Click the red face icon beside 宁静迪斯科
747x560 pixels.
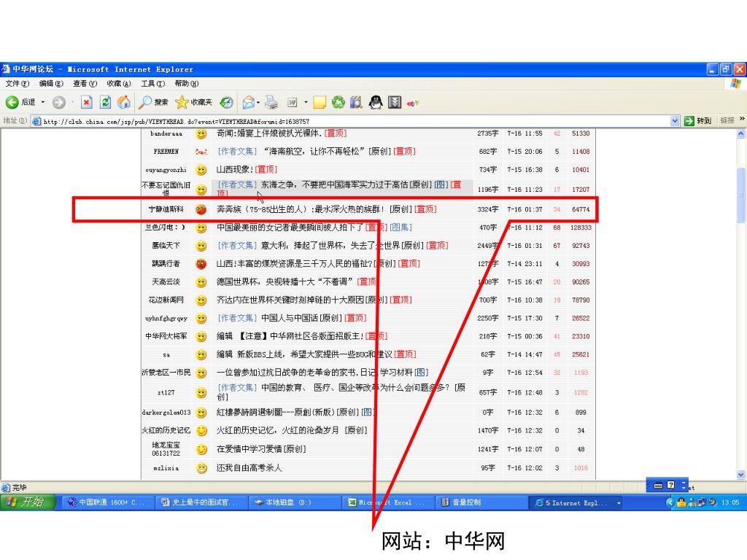tap(201, 209)
